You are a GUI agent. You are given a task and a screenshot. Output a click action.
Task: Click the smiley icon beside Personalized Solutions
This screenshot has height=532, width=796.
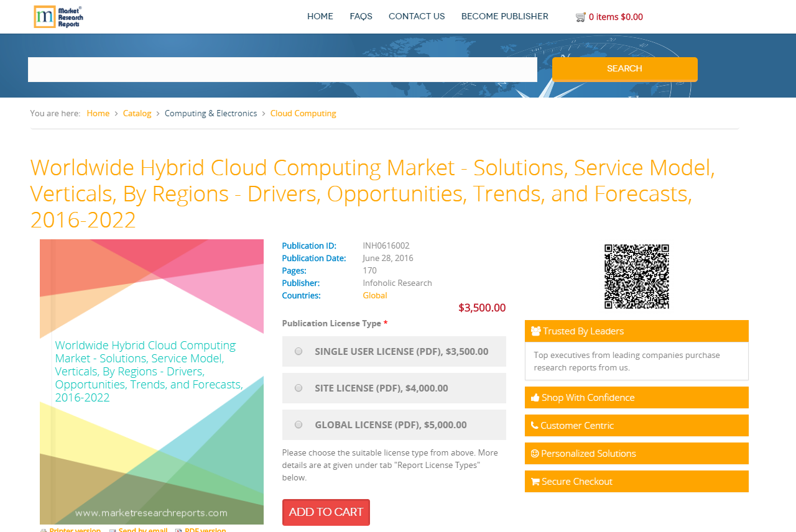tap(535, 454)
